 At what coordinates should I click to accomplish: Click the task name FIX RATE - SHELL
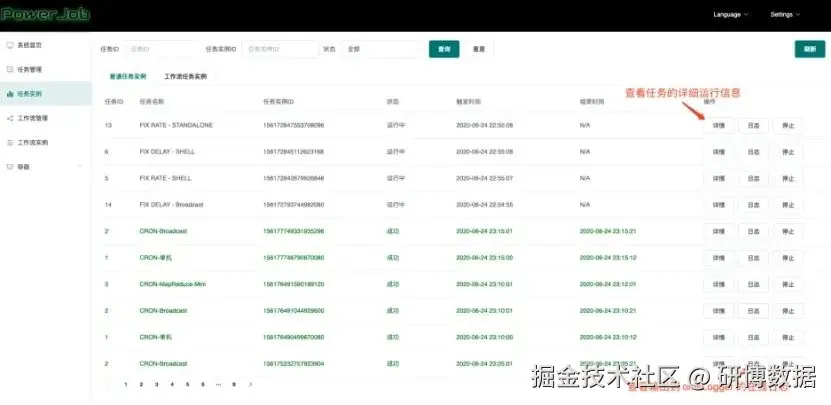(165, 178)
